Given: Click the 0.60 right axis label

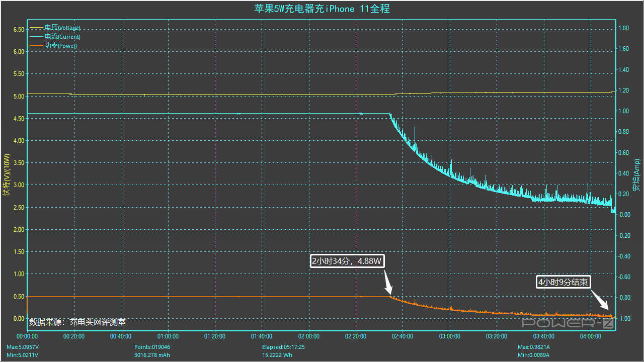Looking at the screenshot, I should click(x=623, y=153).
